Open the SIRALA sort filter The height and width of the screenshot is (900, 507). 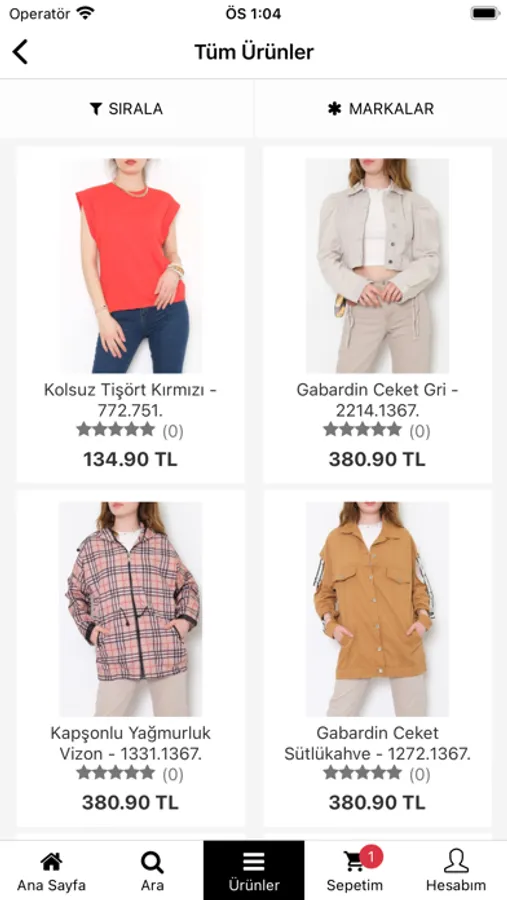coord(127,109)
